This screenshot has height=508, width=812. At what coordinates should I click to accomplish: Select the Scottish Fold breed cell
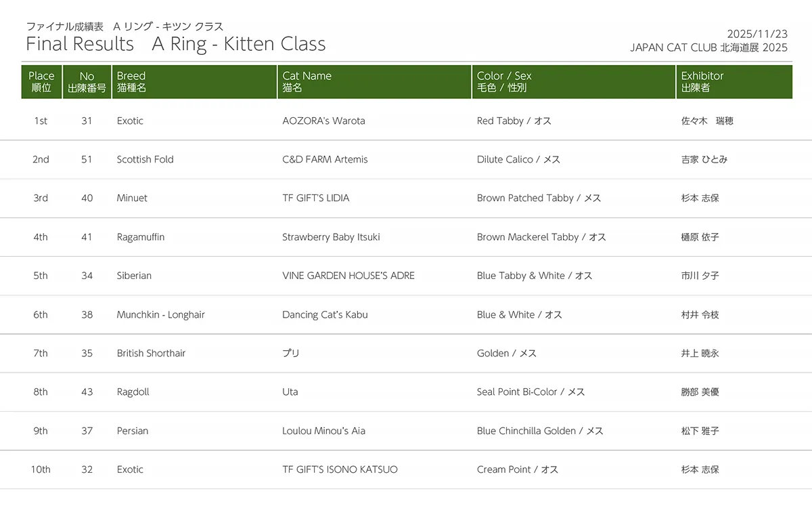coord(145,160)
